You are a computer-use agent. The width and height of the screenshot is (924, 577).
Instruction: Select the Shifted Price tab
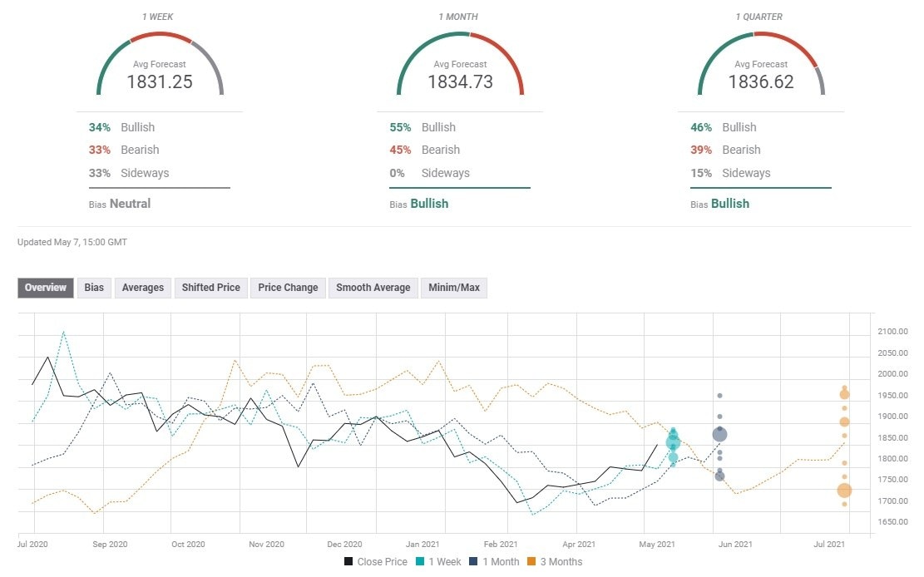(210, 288)
